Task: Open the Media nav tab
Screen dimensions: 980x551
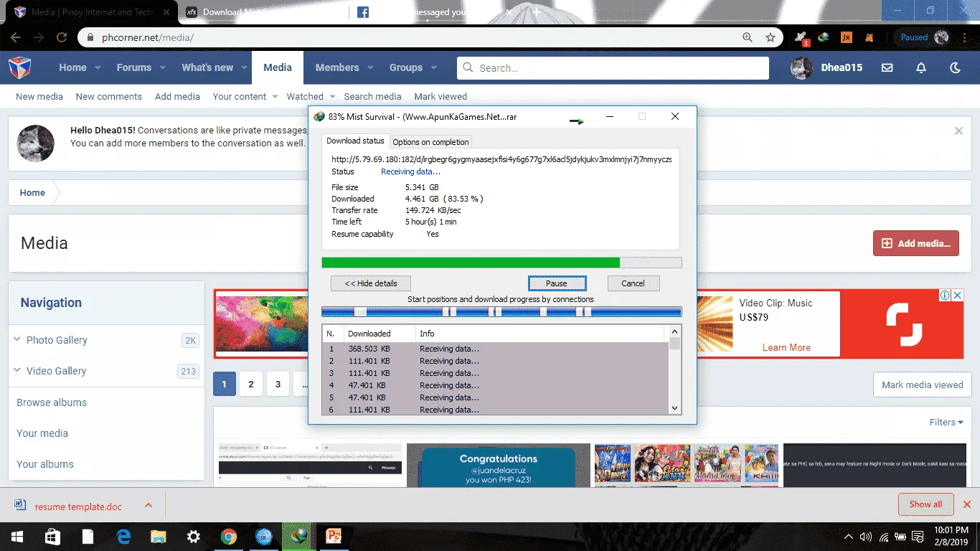Action: pyautogui.click(x=278, y=67)
